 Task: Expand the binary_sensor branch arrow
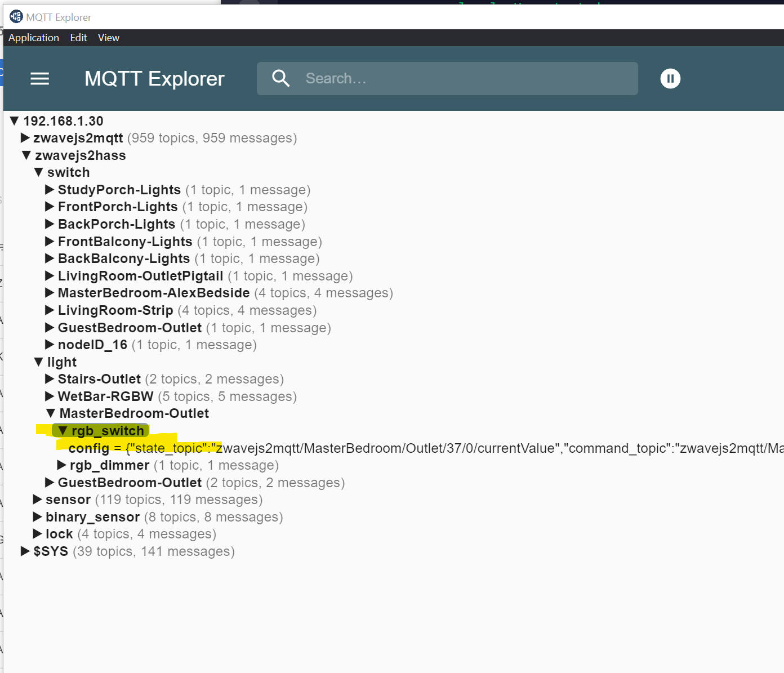click(x=38, y=517)
